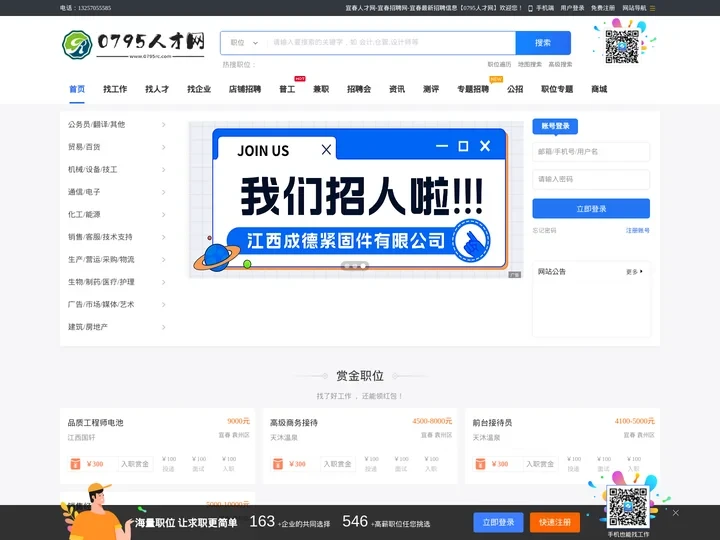Open the 找人才 nav item
Image resolution: width=720 pixels, height=540 pixels.
157,89
